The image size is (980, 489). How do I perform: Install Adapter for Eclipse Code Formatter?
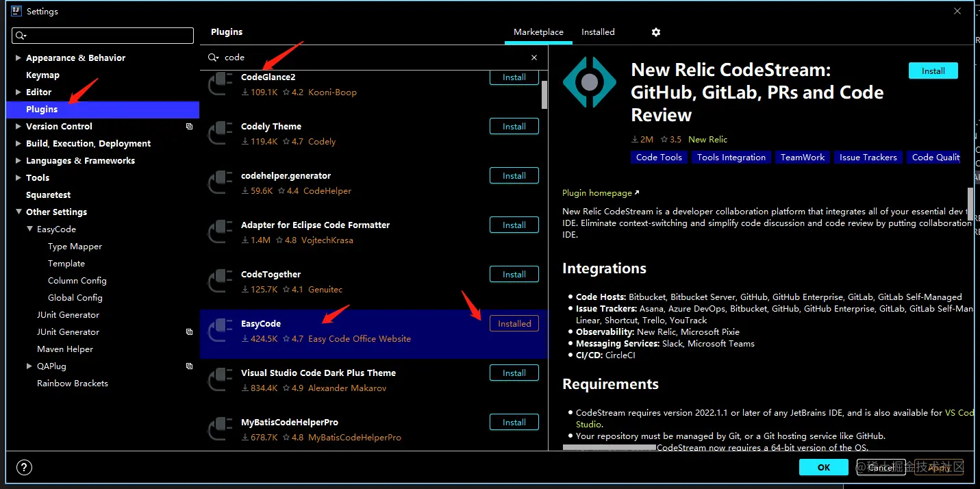pyautogui.click(x=514, y=225)
